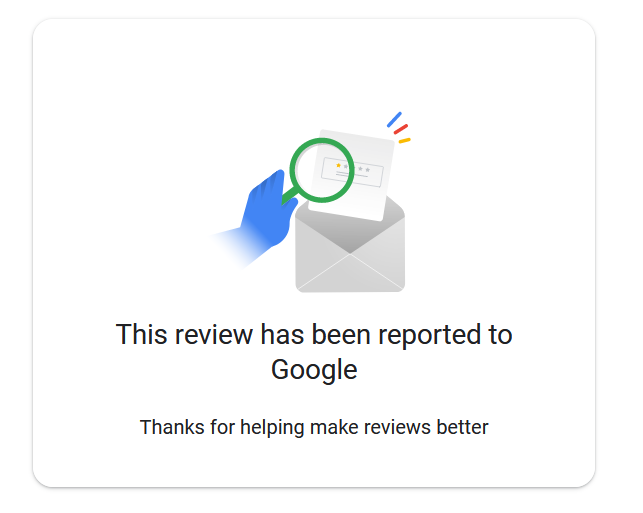The width and height of the screenshot is (643, 513).
Task: Click the blue accent dash above the paper
Action: coord(394,120)
